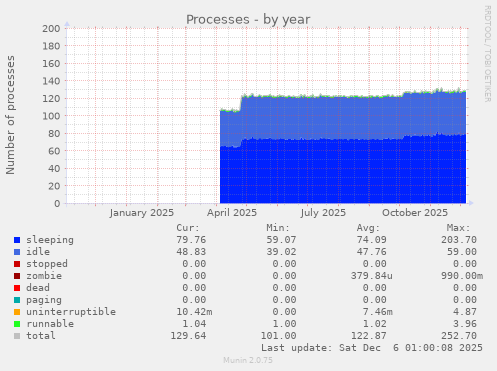
Task: Click the uninterruptible legend color swatch
Action: point(17,312)
